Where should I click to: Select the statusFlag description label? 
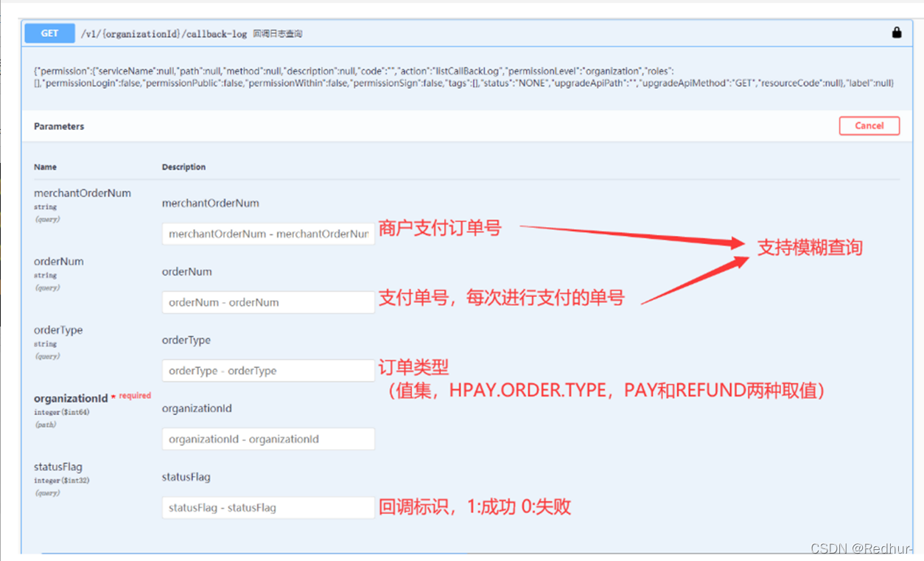click(186, 478)
